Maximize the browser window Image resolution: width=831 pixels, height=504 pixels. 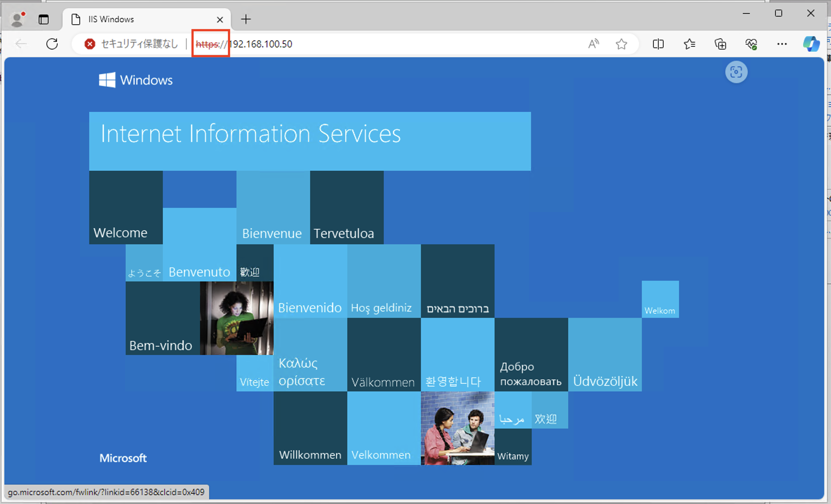(x=778, y=14)
